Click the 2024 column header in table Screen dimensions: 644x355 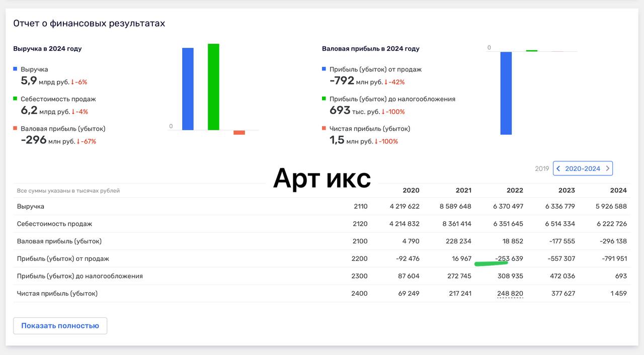tap(618, 190)
